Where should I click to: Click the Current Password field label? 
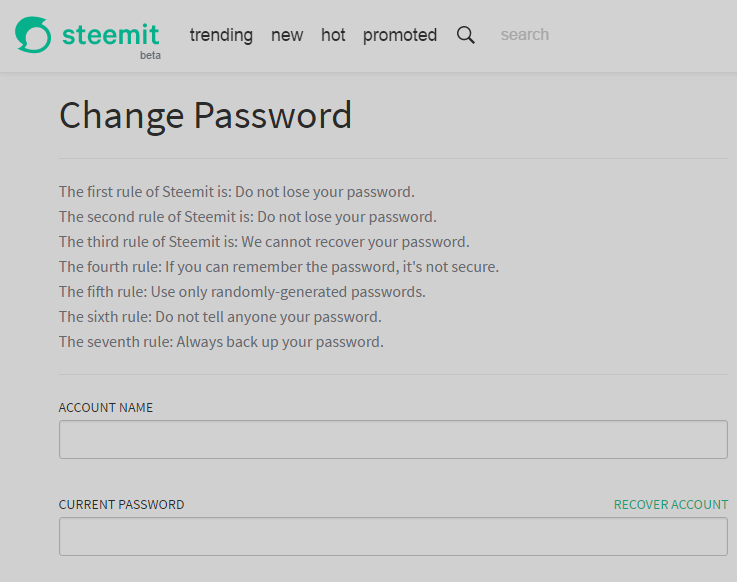point(121,504)
